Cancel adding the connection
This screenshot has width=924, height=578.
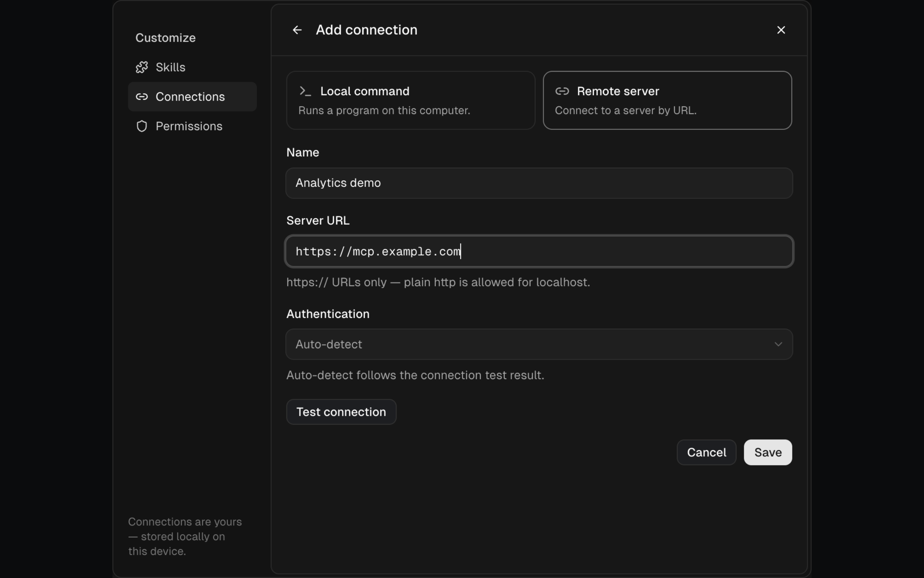click(706, 452)
